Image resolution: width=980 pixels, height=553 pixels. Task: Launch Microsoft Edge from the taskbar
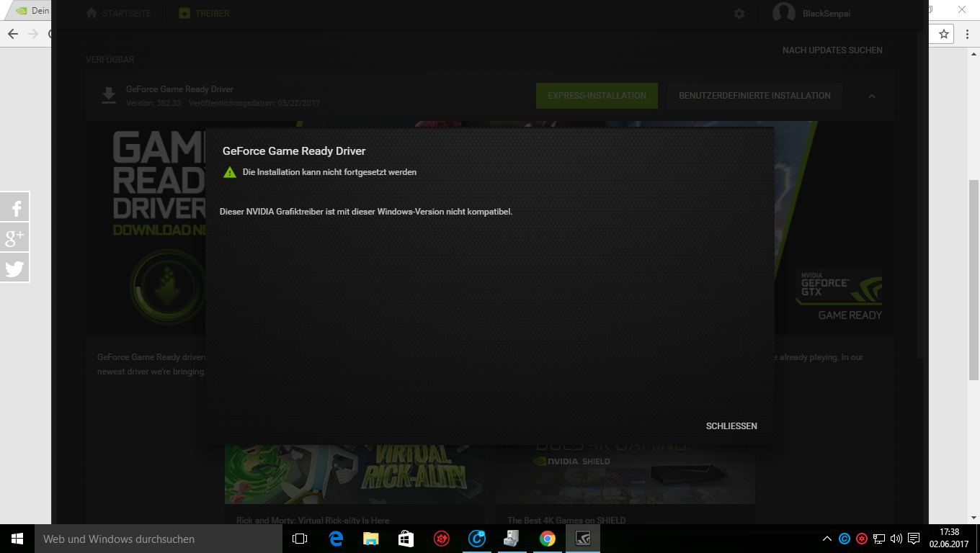[x=336, y=539]
